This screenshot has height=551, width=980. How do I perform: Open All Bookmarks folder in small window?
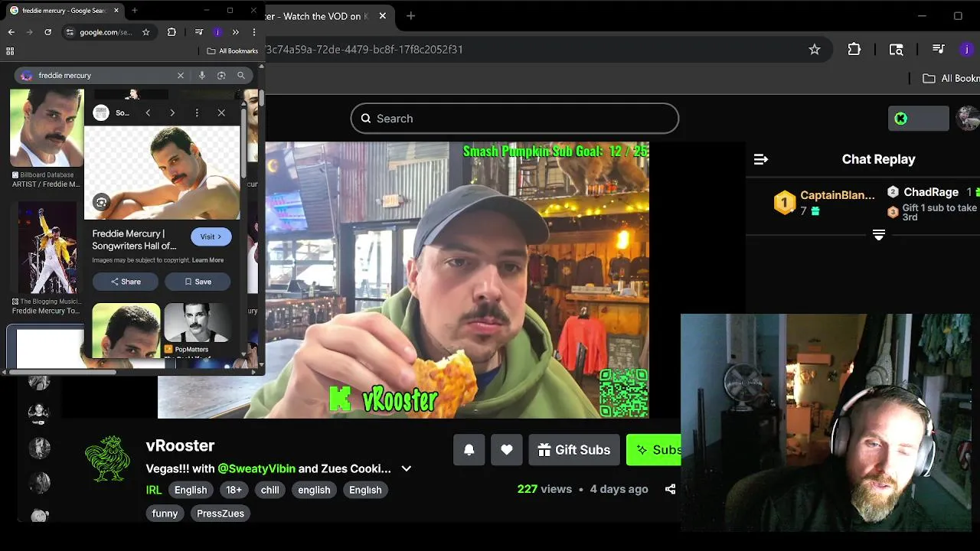click(x=233, y=51)
